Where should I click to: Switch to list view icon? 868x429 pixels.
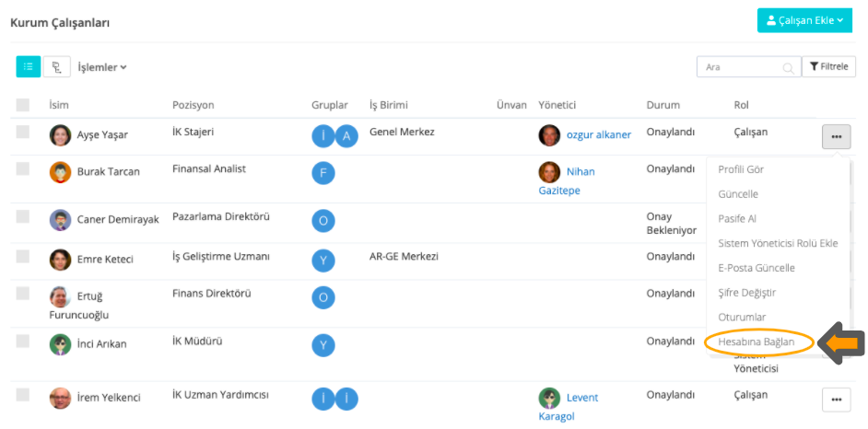pyautogui.click(x=28, y=66)
